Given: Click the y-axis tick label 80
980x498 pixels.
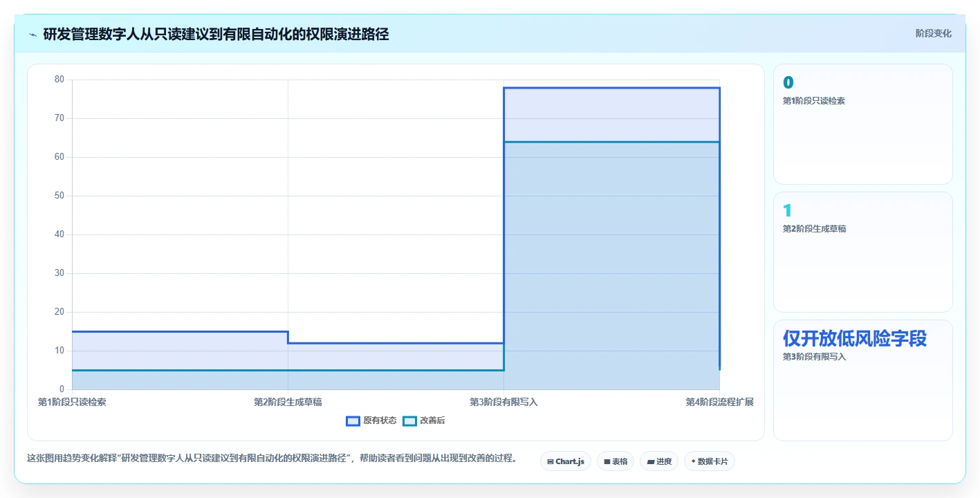Looking at the screenshot, I should (x=59, y=80).
